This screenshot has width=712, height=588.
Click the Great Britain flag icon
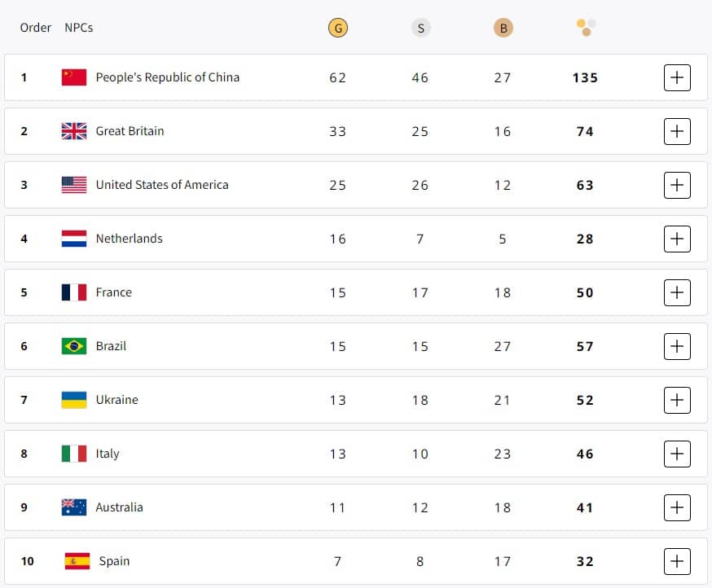(x=74, y=131)
